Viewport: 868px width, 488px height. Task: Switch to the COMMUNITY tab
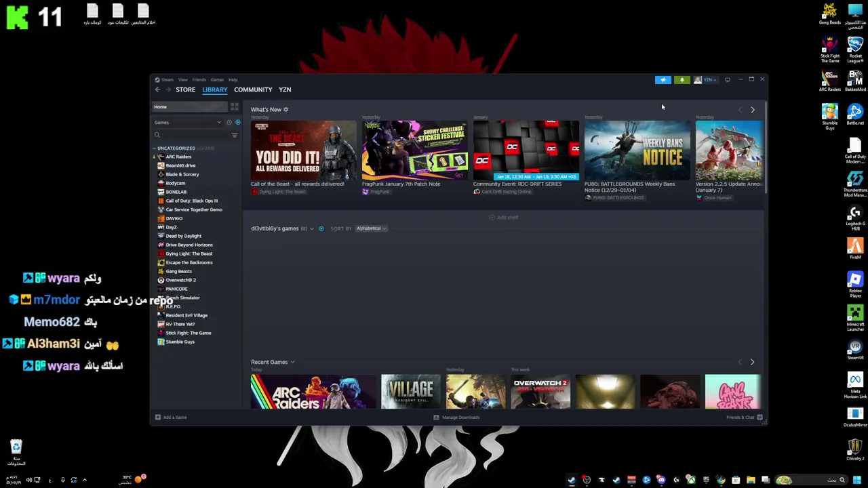click(253, 89)
